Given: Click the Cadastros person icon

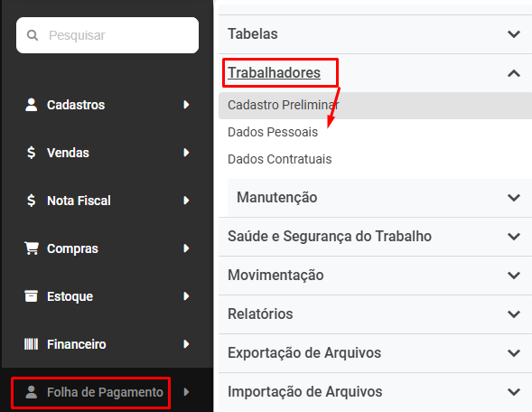Looking at the screenshot, I should [32, 105].
